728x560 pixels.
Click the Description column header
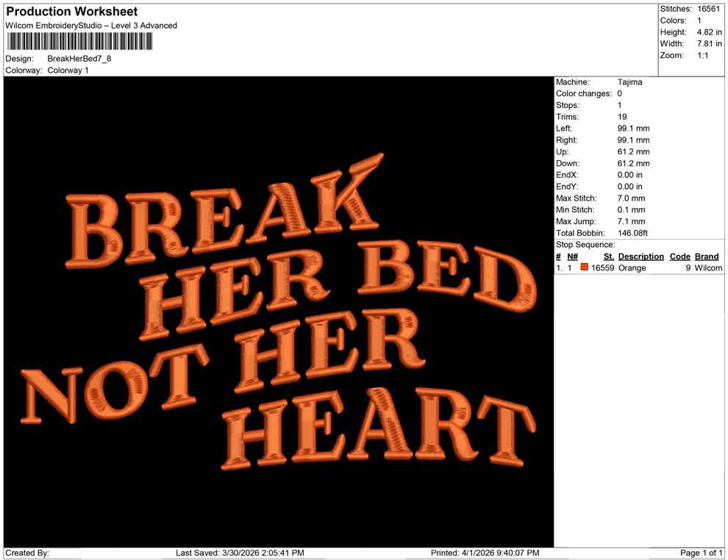coord(641,256)
